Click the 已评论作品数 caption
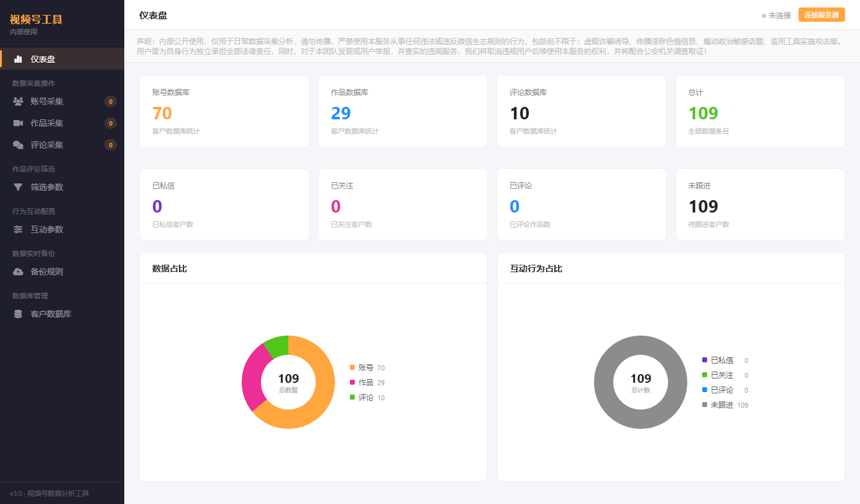Viewport: 860px width, 504px height. point(530,224)
